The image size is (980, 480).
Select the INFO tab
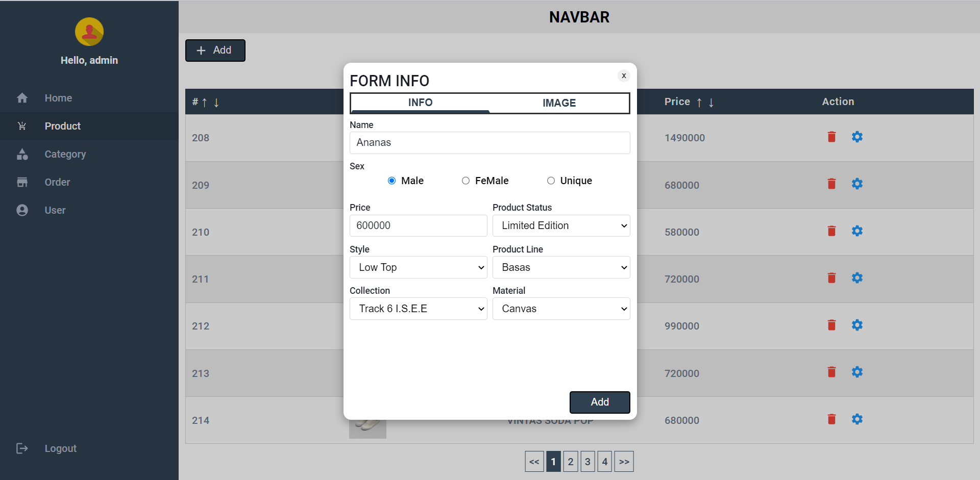[x=420, y=103]
